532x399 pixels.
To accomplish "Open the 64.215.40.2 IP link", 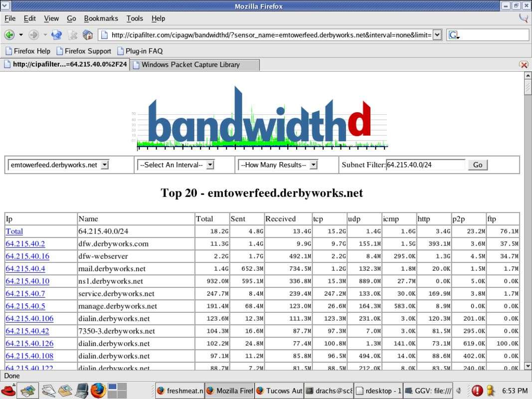I will [x=25, y=243].
